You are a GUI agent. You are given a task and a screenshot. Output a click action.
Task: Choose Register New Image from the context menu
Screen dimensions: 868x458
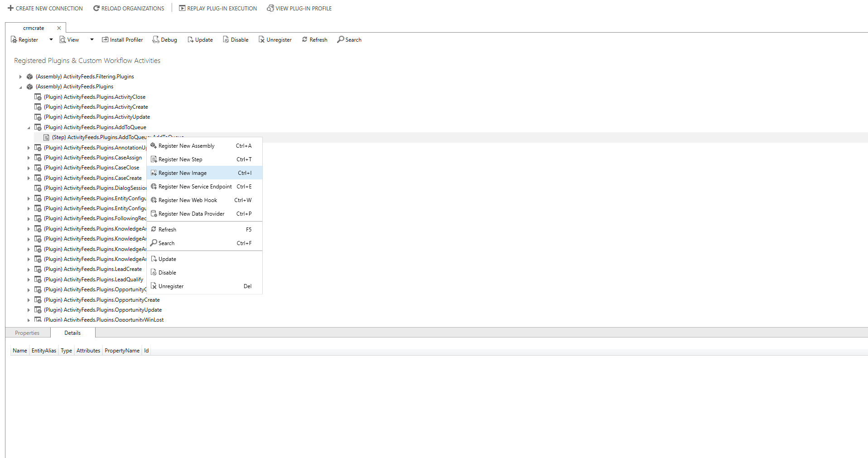coord(183,173)
